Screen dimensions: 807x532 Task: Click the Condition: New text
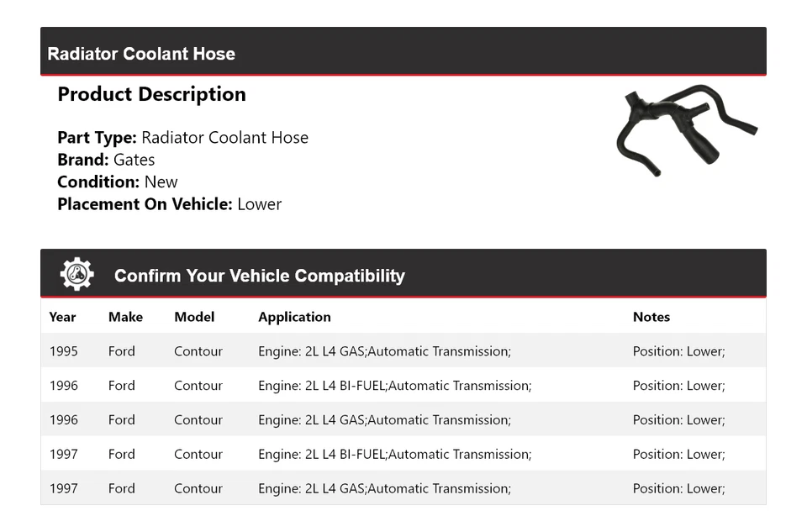(x=118, y=182)
